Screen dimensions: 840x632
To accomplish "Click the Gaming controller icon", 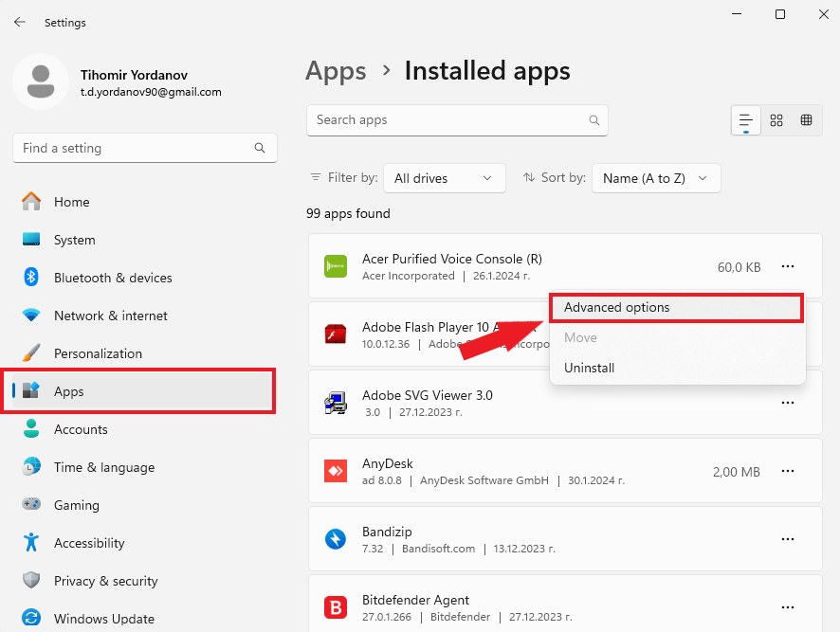I will point(31,504).
